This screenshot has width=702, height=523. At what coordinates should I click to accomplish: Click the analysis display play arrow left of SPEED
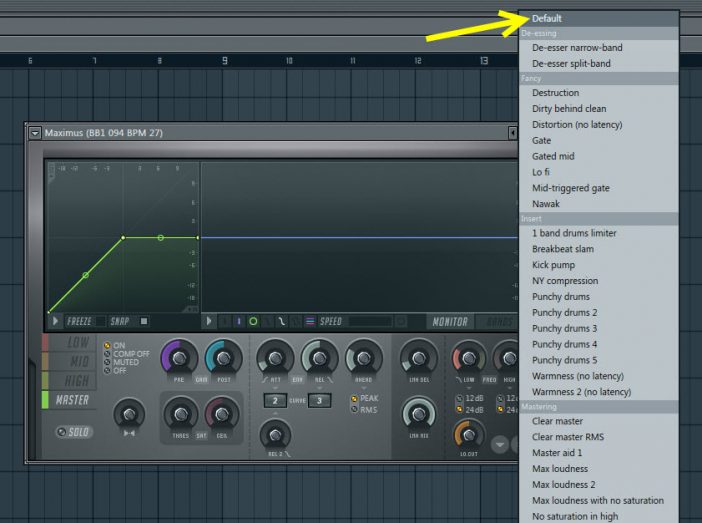209,321
